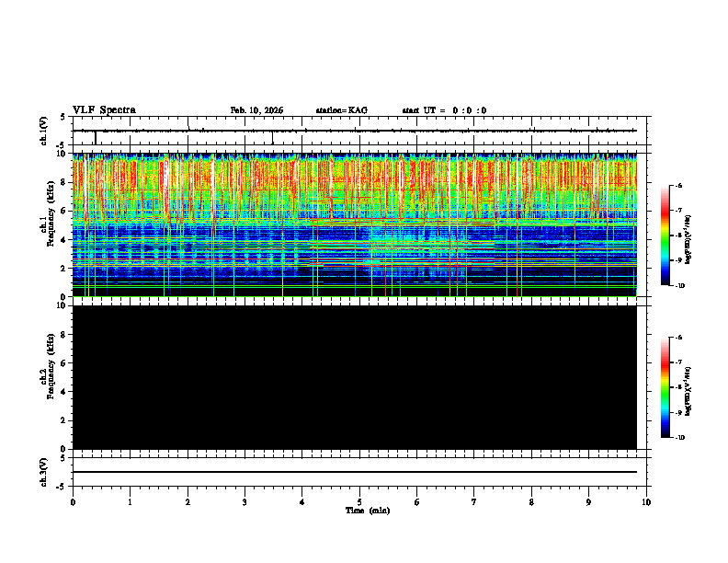Click the 'station=KAG' label
The image size is (728, 563).
[342, 110]
